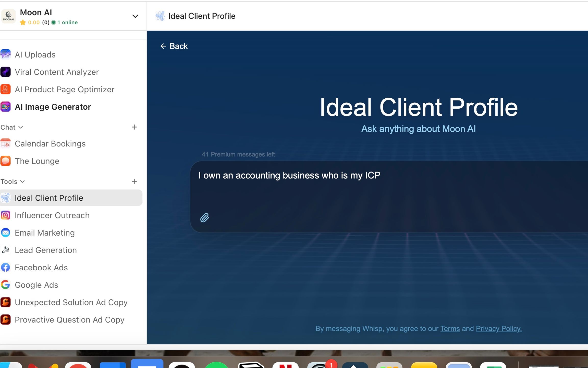The height and width of the screenshot is (368, 588).
Task: Launch the AI Image Generator icon
Action: [5, 107]
